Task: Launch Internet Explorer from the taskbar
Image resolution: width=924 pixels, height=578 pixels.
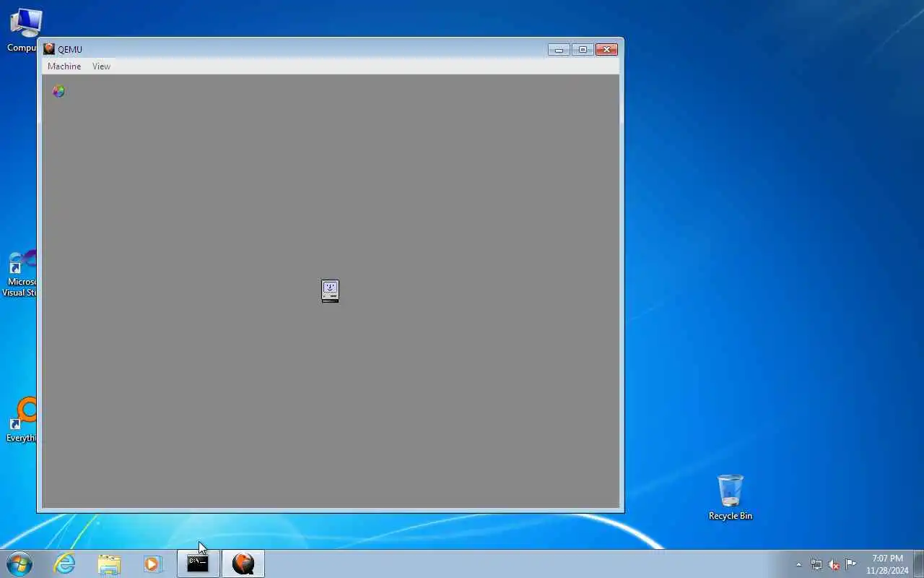Action: pos(64,564)
